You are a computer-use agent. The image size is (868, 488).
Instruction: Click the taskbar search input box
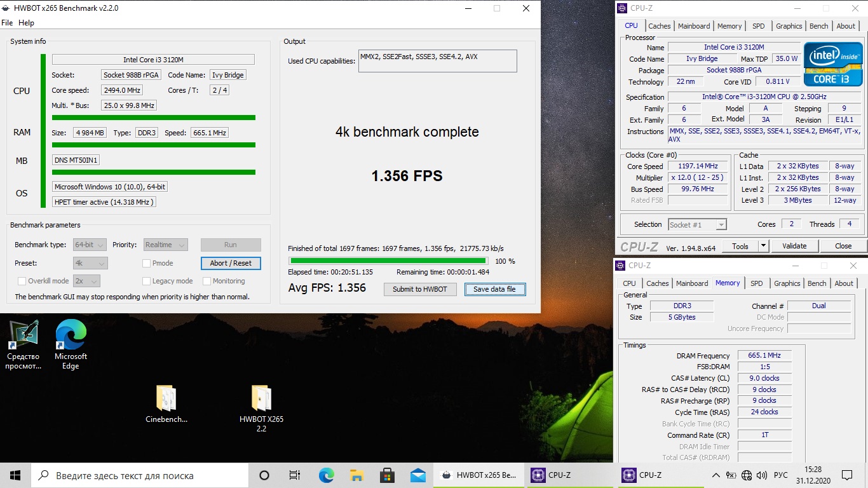(x=140, y=475)
